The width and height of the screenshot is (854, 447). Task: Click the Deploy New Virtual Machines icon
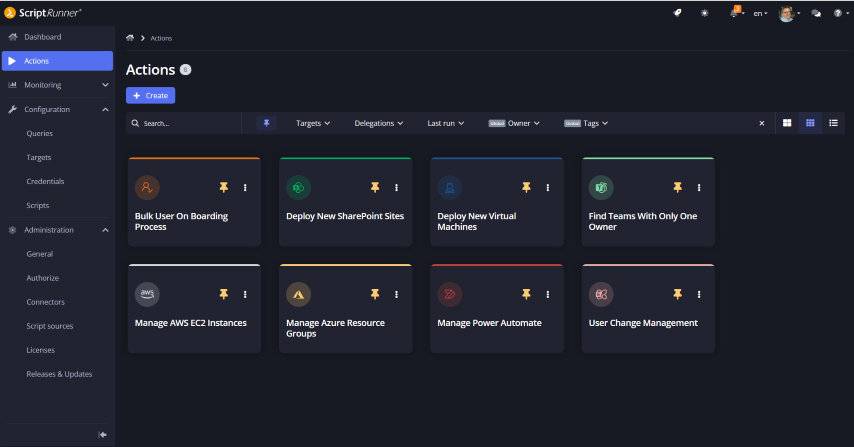click(450, 187)
